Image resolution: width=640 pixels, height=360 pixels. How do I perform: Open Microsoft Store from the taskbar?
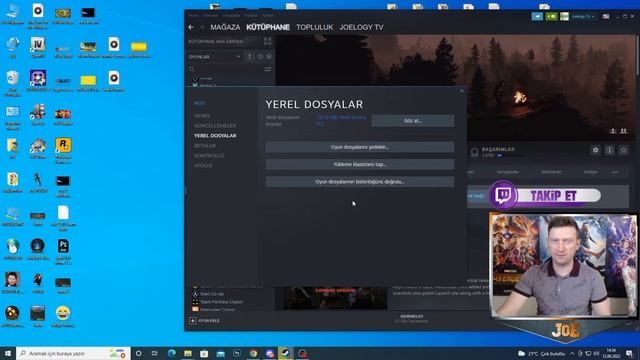pos(204,353)
